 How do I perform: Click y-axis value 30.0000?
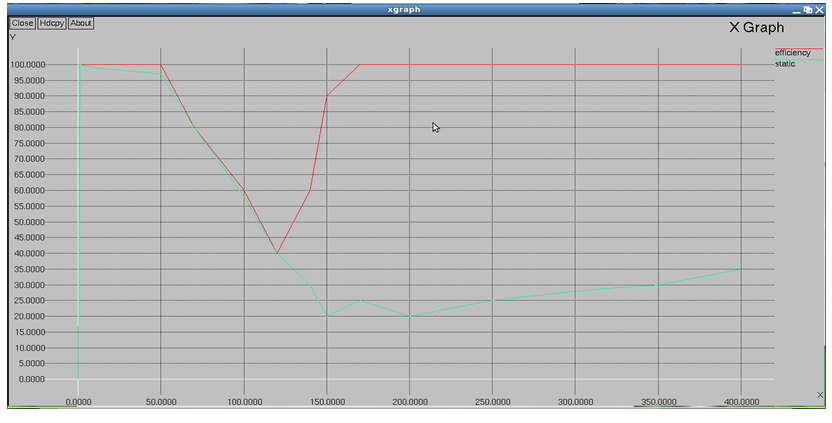pos(28,285)
